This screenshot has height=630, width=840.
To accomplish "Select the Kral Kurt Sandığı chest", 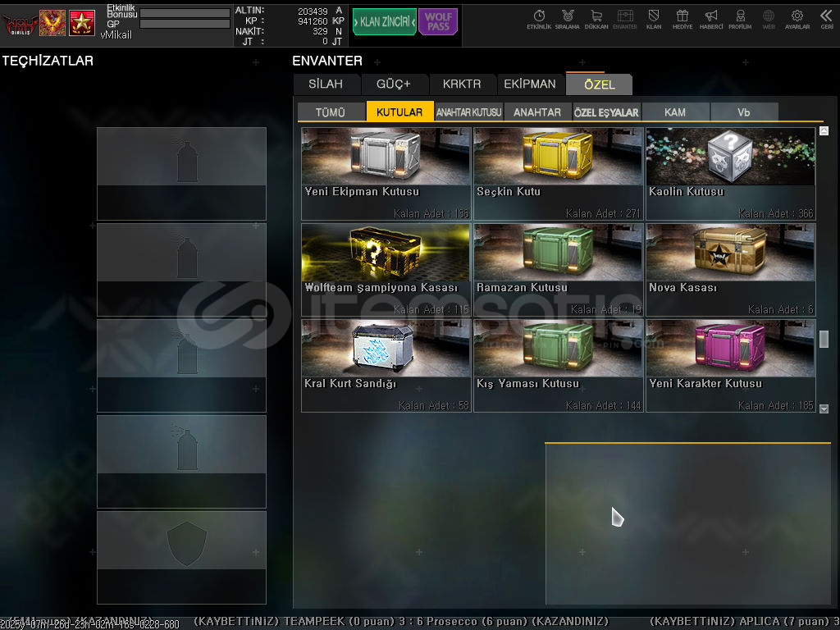I will click(386, 366).
